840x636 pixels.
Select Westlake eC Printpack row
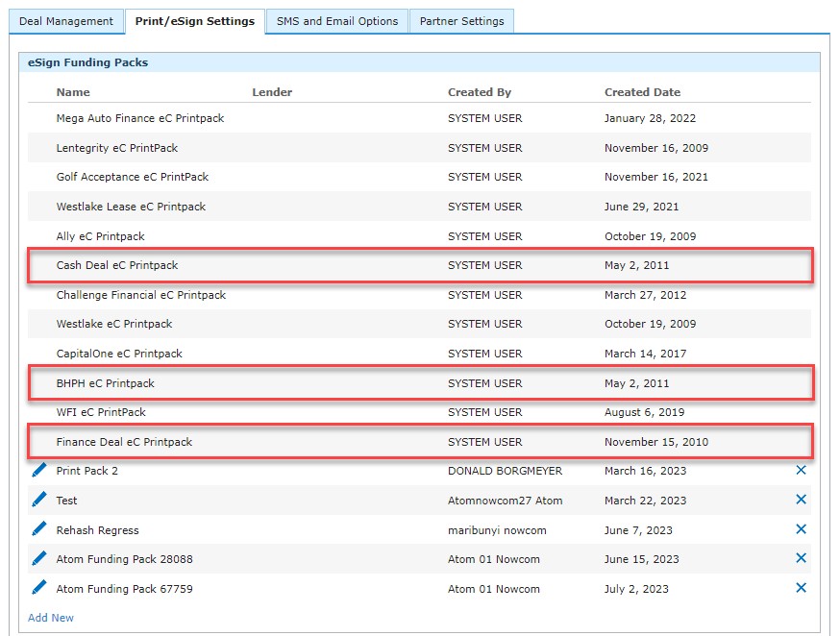[x=419, y=324]
